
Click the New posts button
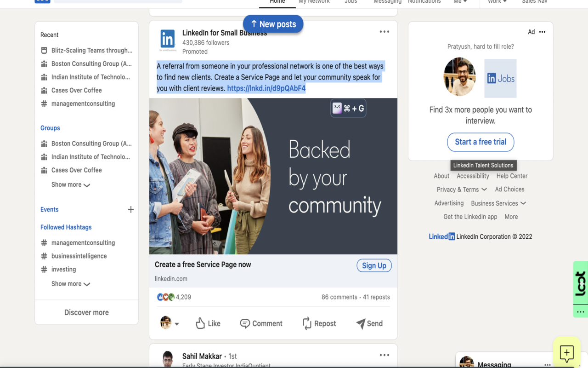273,24
